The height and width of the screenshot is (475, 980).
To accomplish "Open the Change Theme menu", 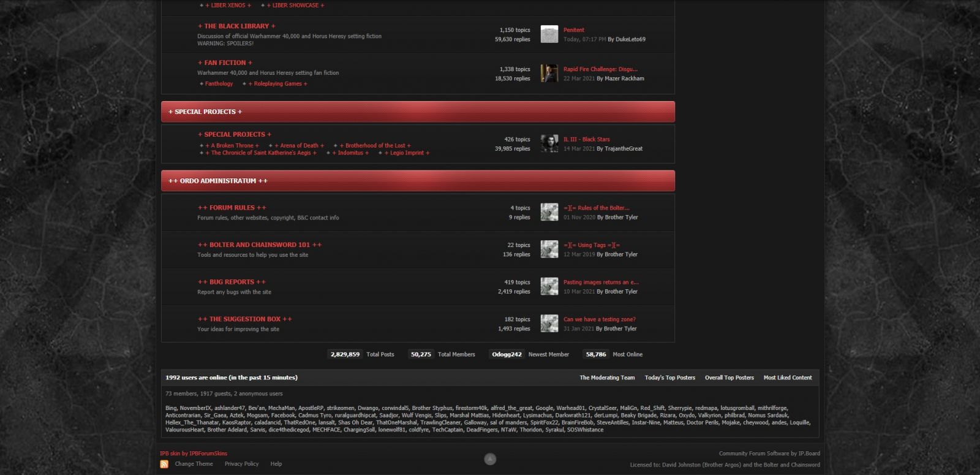I will [x=194, y=464].
